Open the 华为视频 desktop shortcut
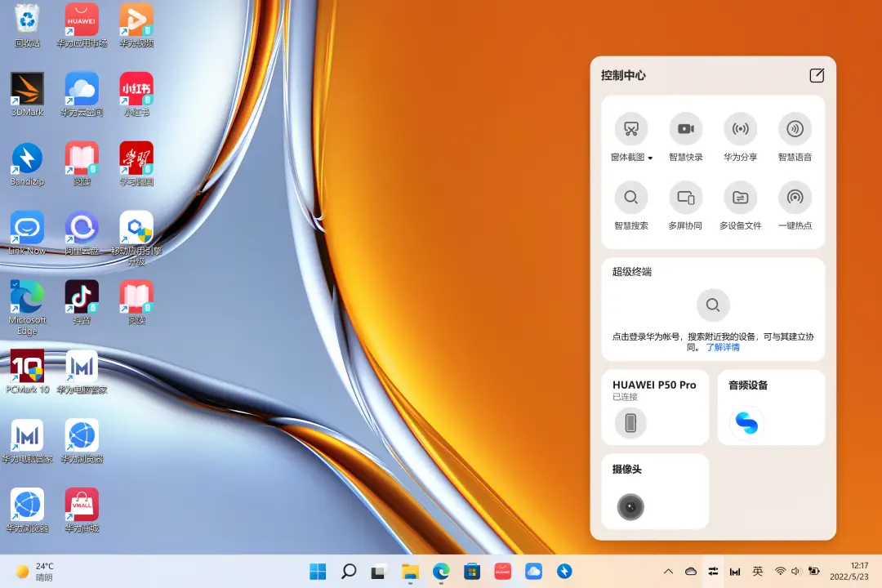 coord(136,25)
